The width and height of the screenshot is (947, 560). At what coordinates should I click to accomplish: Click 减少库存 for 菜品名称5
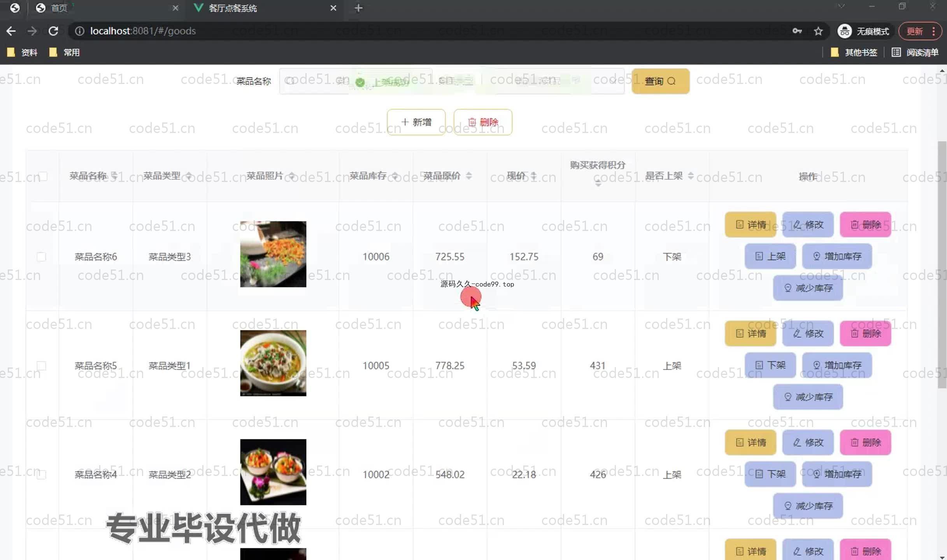[808, 397]
